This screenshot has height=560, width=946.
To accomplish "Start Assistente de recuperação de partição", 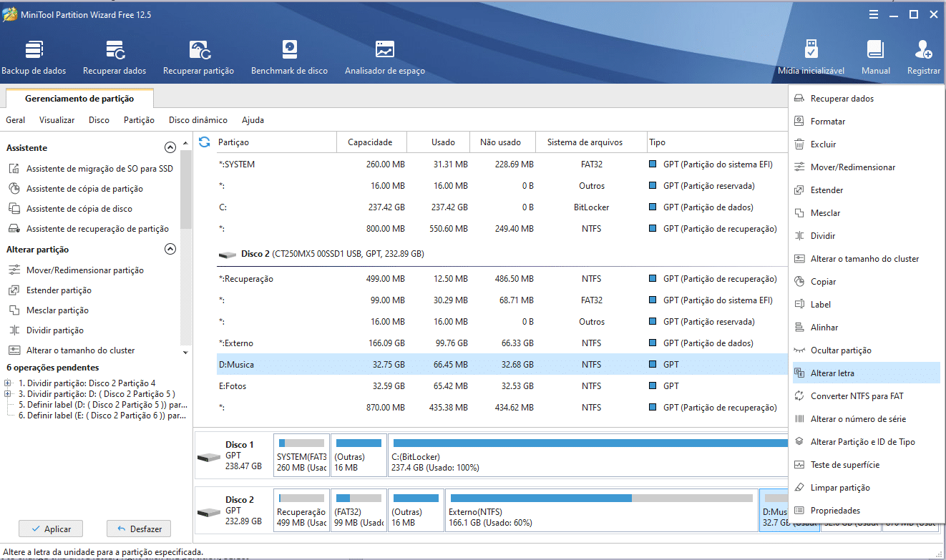I will (x=88, y=229).
